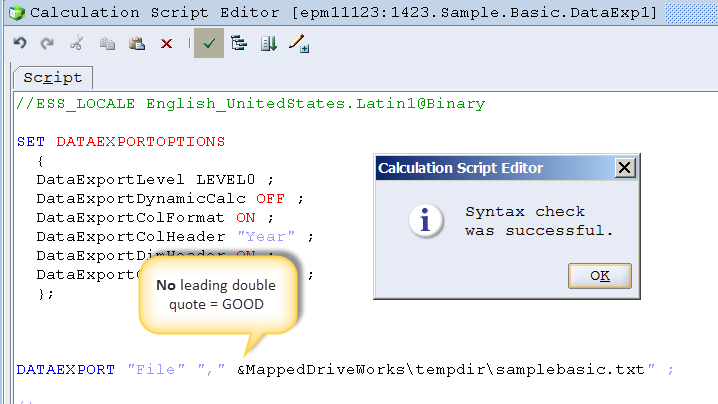The height and width of the screenshot is (404, 718).
Task: Run syntax check via green checkmark
Action: coord(209,43)
